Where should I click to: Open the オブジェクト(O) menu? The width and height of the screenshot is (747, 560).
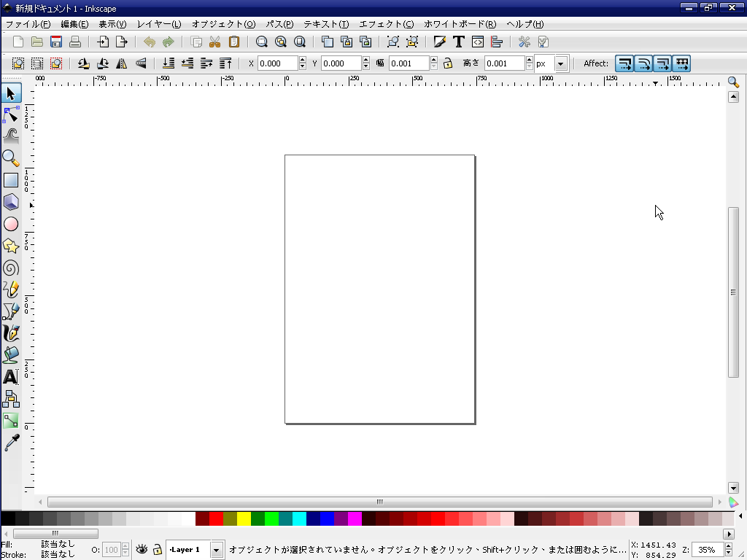click(x=223, y=24)
